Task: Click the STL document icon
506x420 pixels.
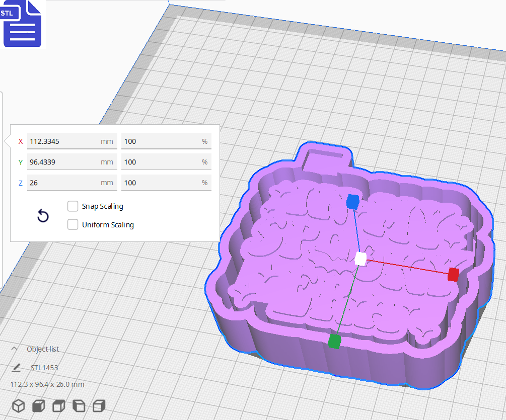Action: pos(23,24)
